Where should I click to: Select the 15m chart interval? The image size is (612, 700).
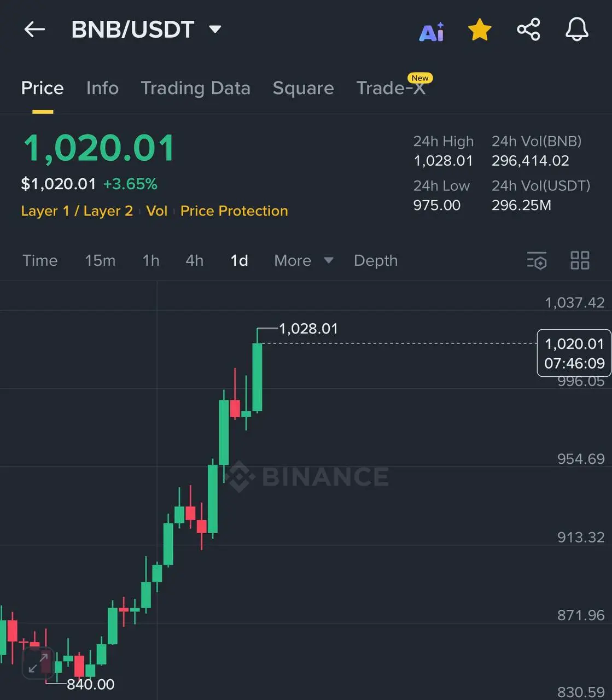click(100, 260)
